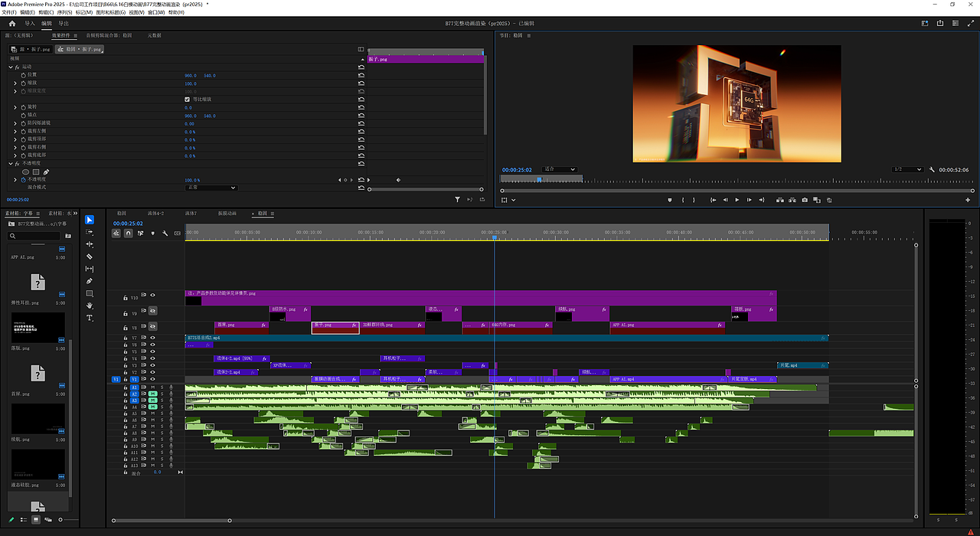Export frame with camera icon
Viewport: 980px width, 536px height.
[805, 200]
